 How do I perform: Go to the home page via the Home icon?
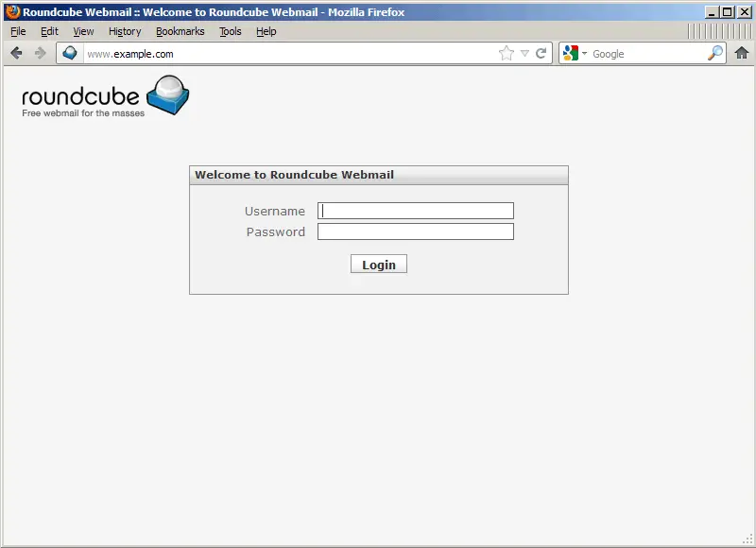click(x=742, y=53)
